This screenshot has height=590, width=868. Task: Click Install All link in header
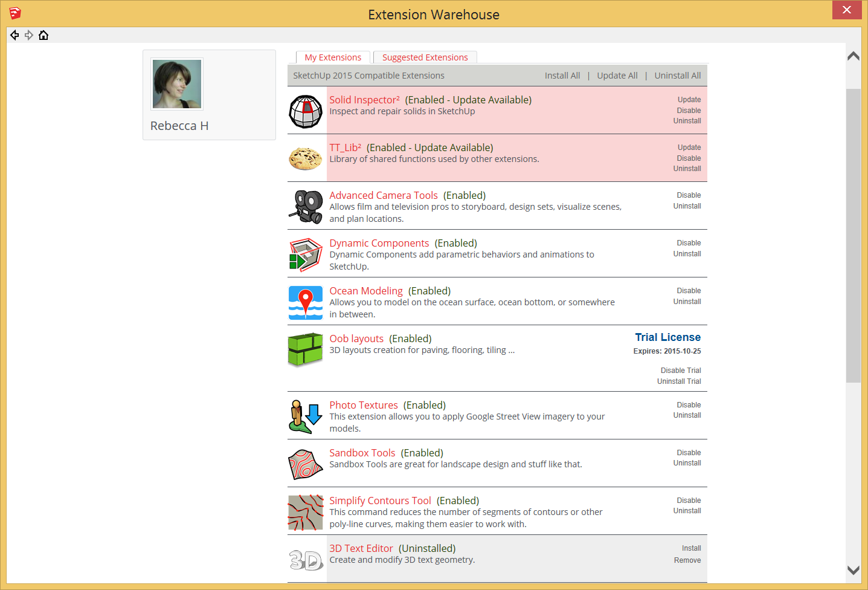[562, 76]
